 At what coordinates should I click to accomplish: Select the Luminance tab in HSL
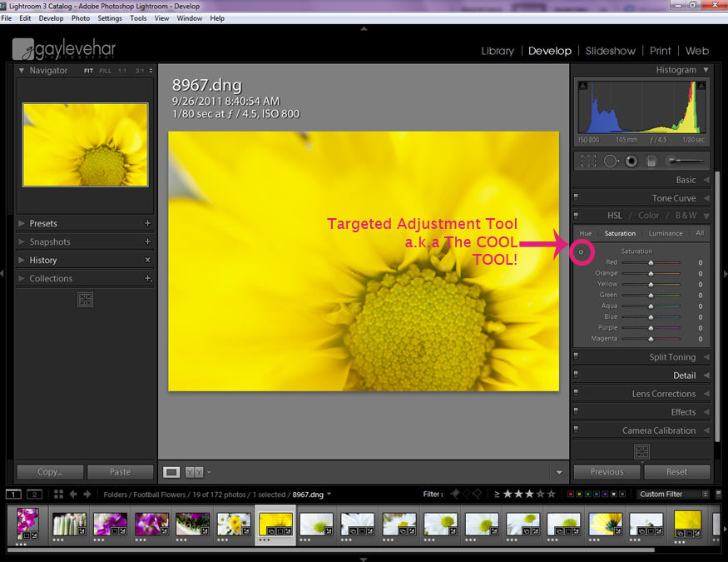666,233
